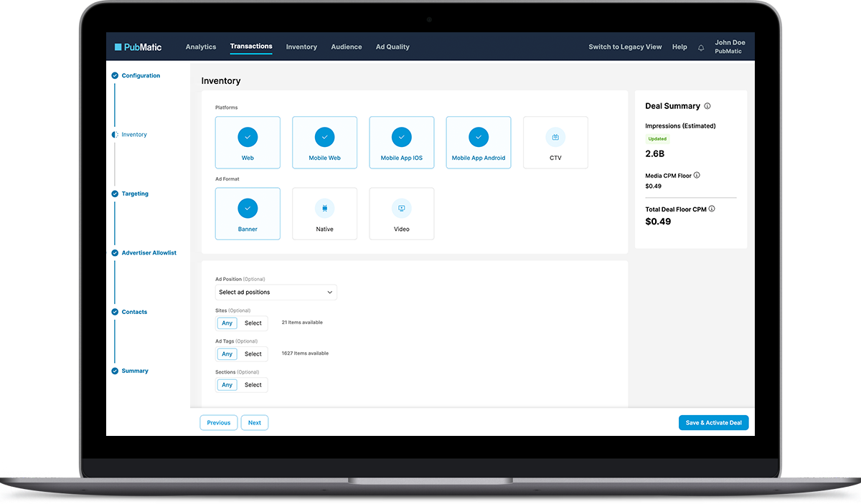Screen dimensions: 861x504
Task: Open the notifications bell
Action: [701, 47]
